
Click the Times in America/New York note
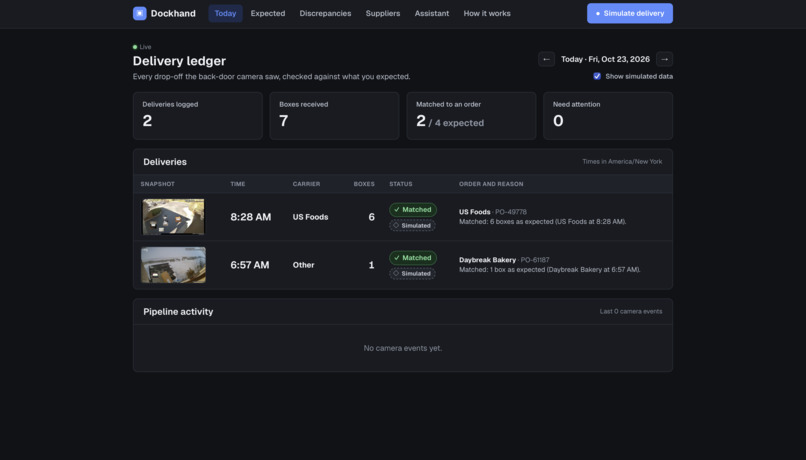click(622, 161)
